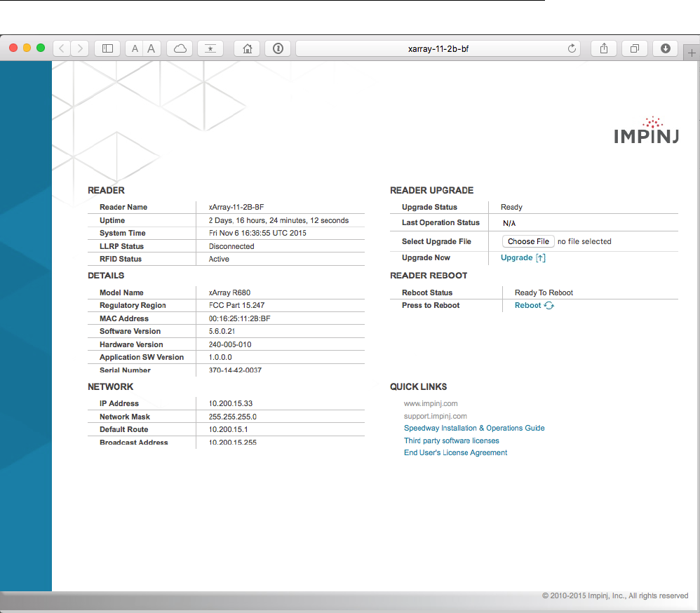Click Upgrade Status Ready value
The width and height of the screenshot is (700, 613).
click(511, 207)
